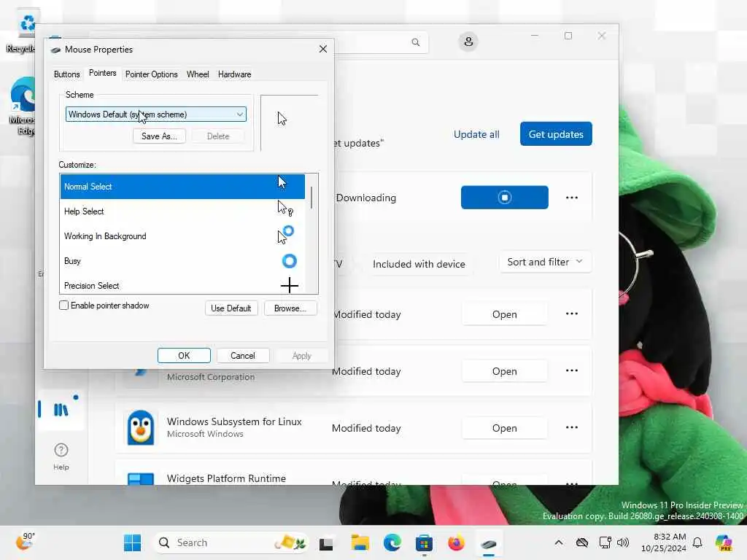Click the Get updates button
The width and height of the screenshot is (747, 560).
coord(556,134)
